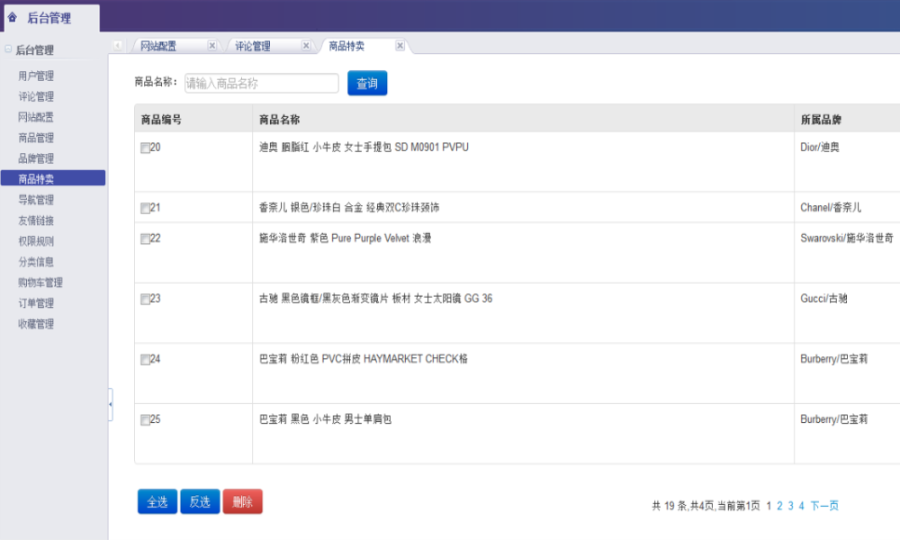The image size is (900, 540).
Task: Click the Swarovski/施华洛世奇 brand cell
Action: click(x=847, y=238)
